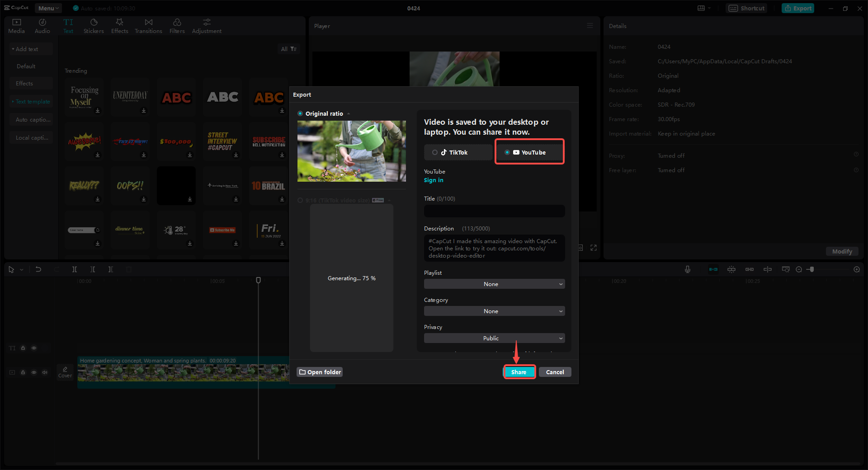Viewport: 868px width, 470px height.
Task: Select the pointer Select tool
Action: click(x=11, y=269)
